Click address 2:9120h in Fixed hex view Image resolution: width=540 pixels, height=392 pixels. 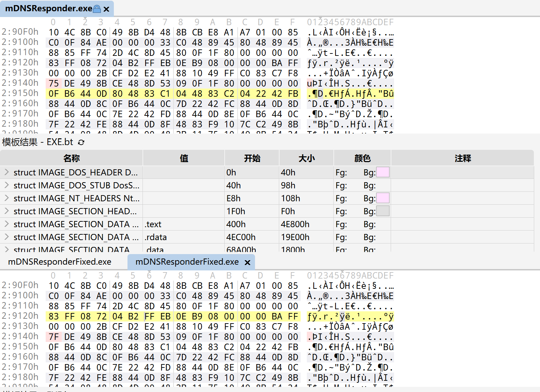20,316
